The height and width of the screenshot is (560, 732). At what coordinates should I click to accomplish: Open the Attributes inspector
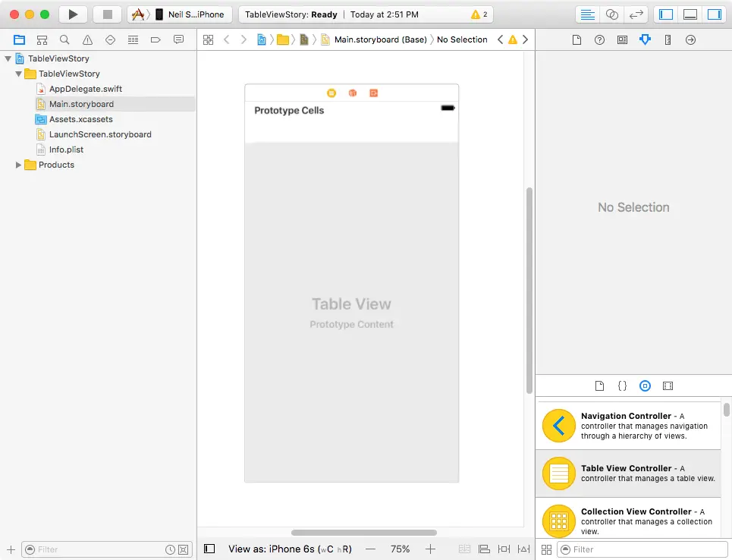click(x=645, y=39)
